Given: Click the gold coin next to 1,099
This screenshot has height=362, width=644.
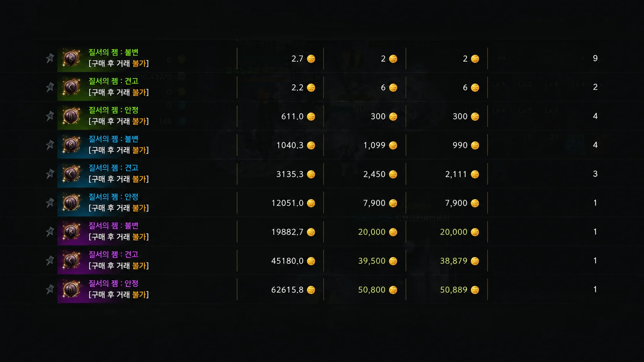Looking at the screenshot, I should (x=393, y=145).
